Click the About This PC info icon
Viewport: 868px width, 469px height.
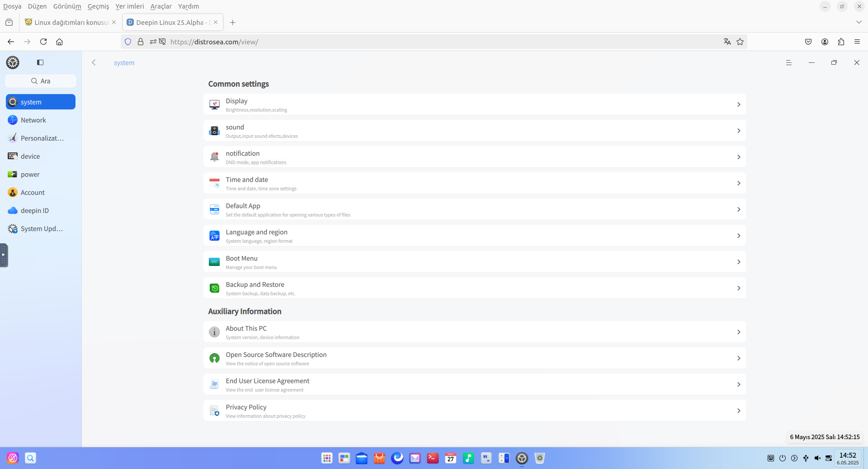[214, 332]
